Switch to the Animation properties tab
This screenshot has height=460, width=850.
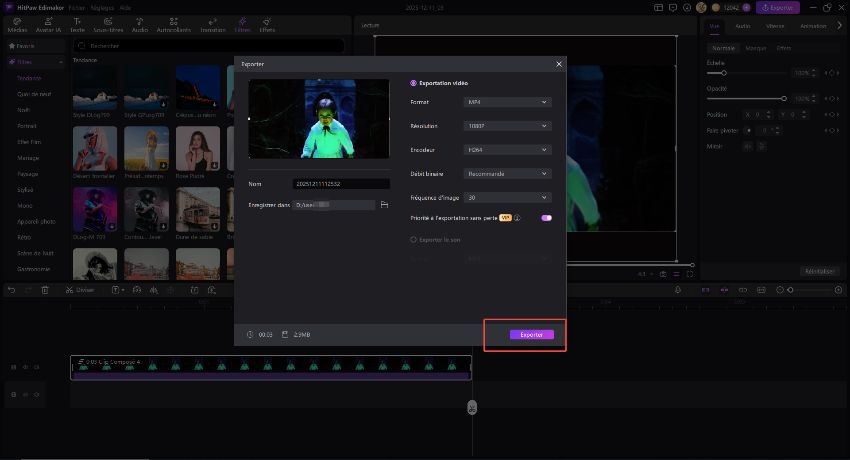[813, 26]
